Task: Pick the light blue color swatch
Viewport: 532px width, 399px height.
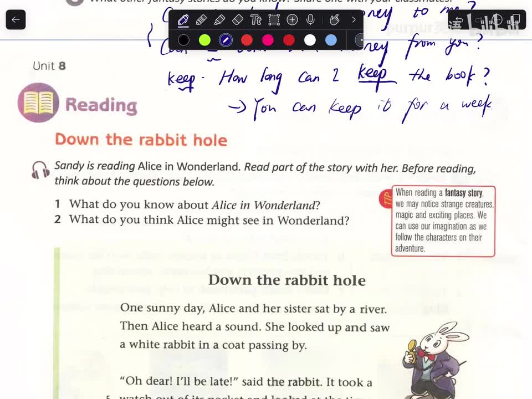Action: coord(331,40)
